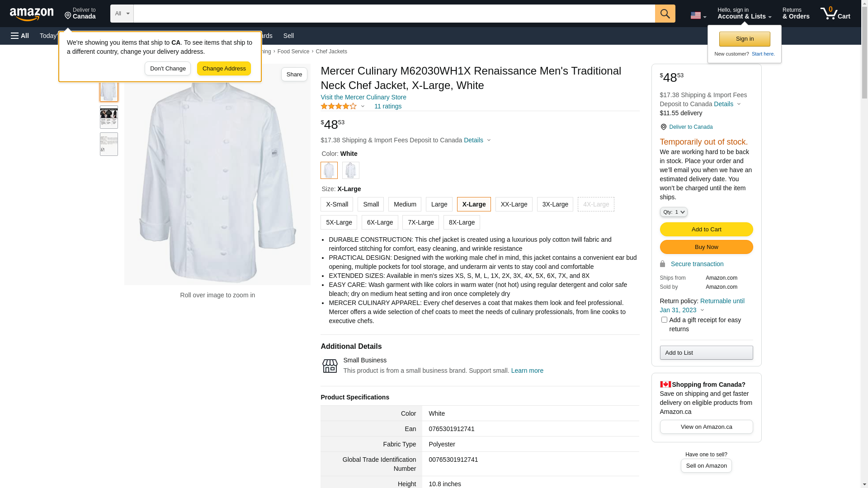Select the second color swatch
This screenshot has width=868, height=488.
[x=351, y=170]
